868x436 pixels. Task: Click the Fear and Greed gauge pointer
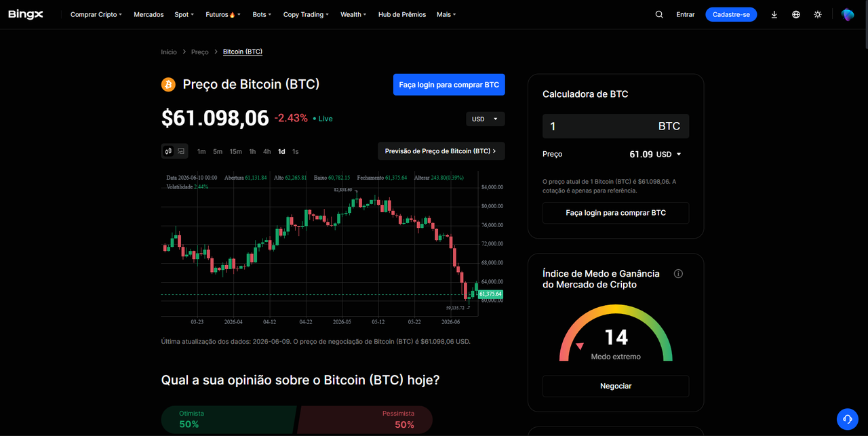[x=579, y=346]
